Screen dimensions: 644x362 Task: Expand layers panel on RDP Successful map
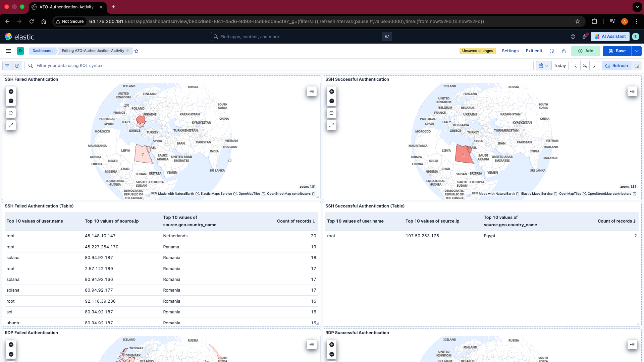[632, 345]
